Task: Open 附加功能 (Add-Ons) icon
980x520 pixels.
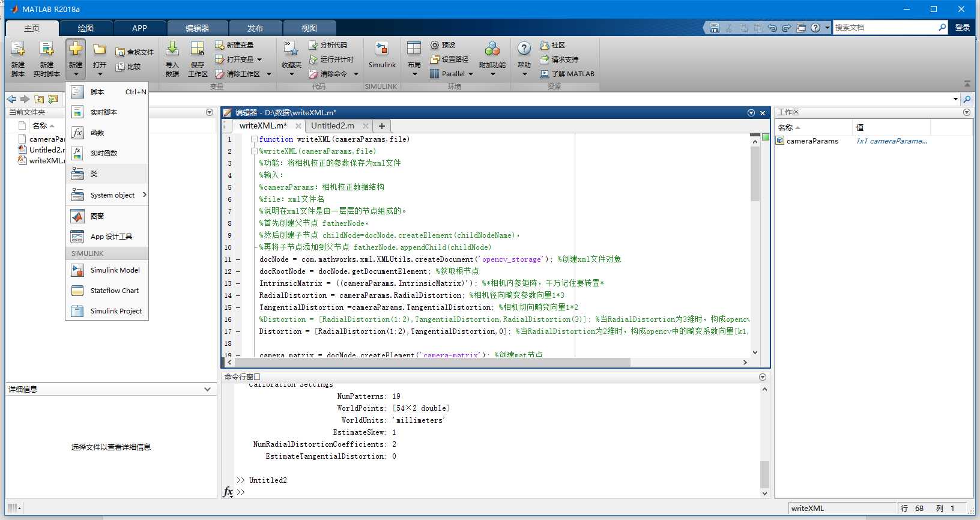Action: click(492, 49)
